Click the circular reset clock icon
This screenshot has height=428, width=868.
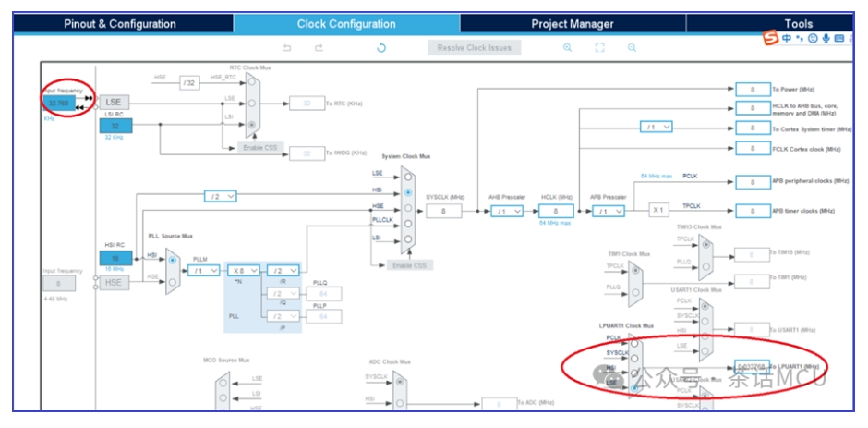[381, 47]
